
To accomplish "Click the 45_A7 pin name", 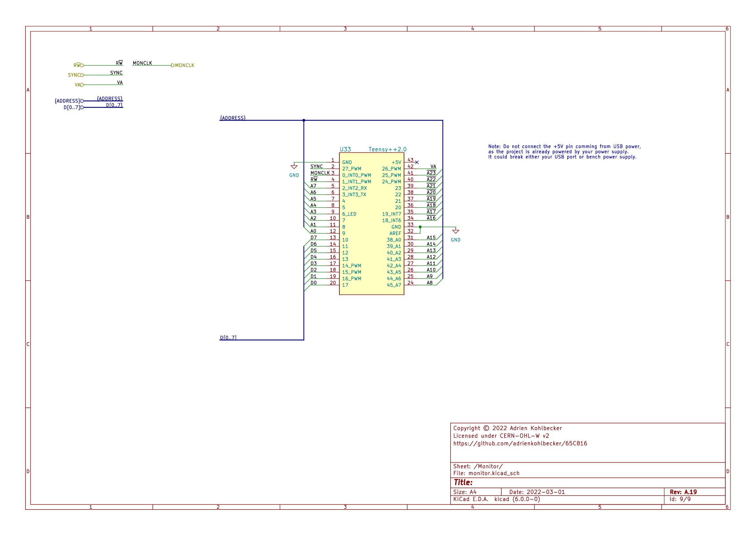I will click(x=394, y=285).
